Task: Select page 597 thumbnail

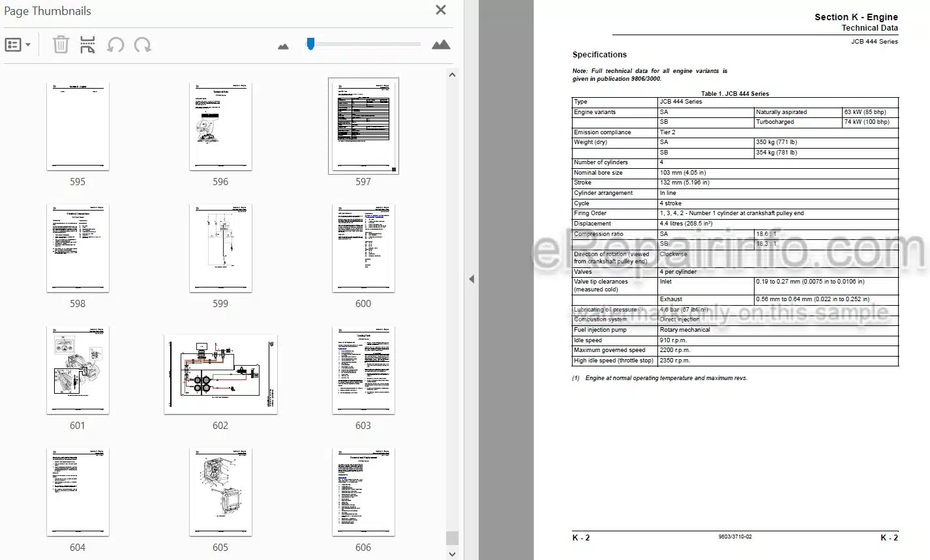Action: 363,126
